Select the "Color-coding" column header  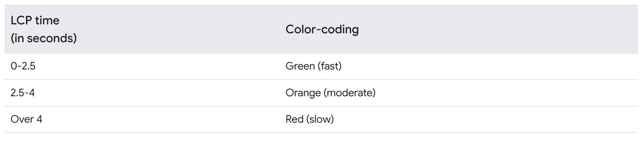322,29
